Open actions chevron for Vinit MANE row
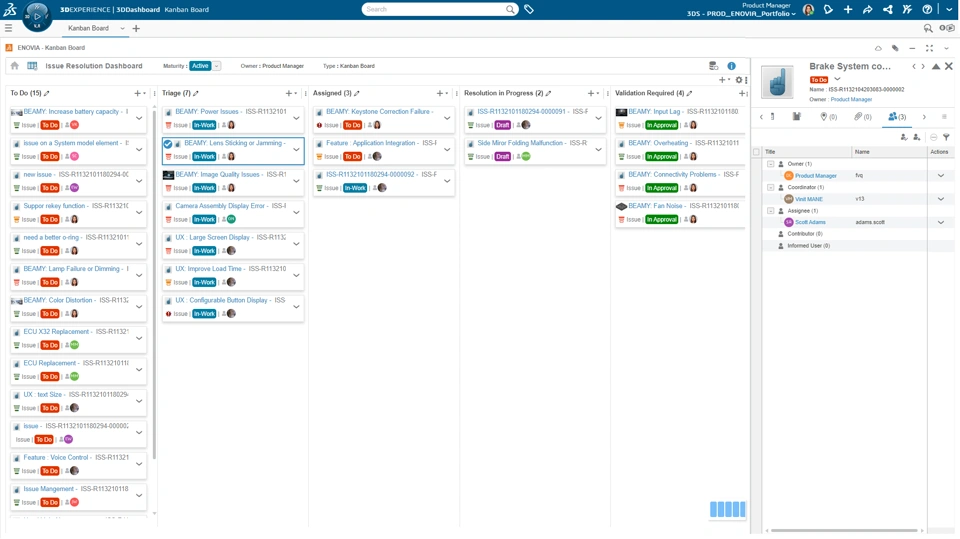960x539 pixels. pos(940,199)
